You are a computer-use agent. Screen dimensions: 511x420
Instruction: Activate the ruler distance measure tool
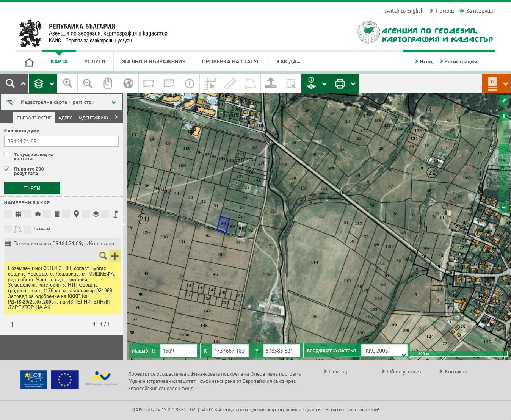(x=230, y=83)
